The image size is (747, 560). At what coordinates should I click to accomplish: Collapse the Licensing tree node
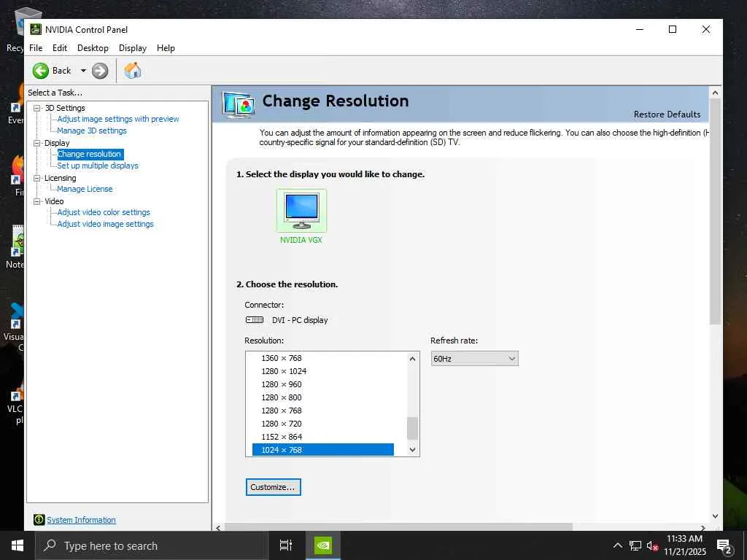click(36, 178)
